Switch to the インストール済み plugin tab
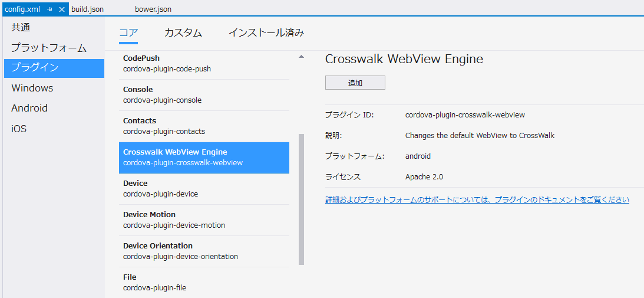Screen dimensions: 644x298 click(x=266, y=33)
